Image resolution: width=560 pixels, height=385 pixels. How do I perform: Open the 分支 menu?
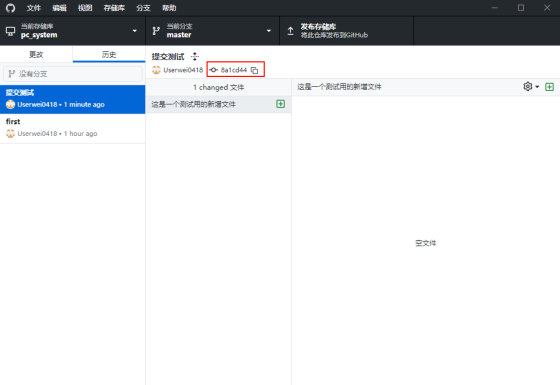coord(143,8)
